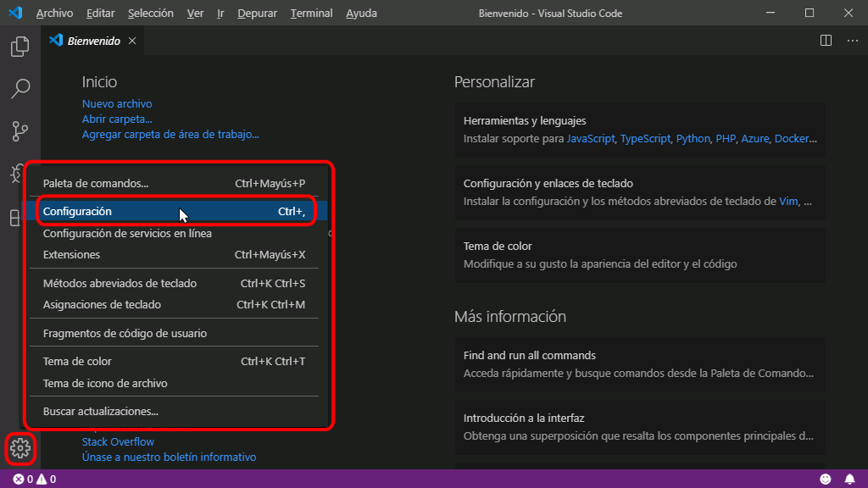Open the Find and run all commands card
This screenshot has width=868, height=488.
(640, 364)
